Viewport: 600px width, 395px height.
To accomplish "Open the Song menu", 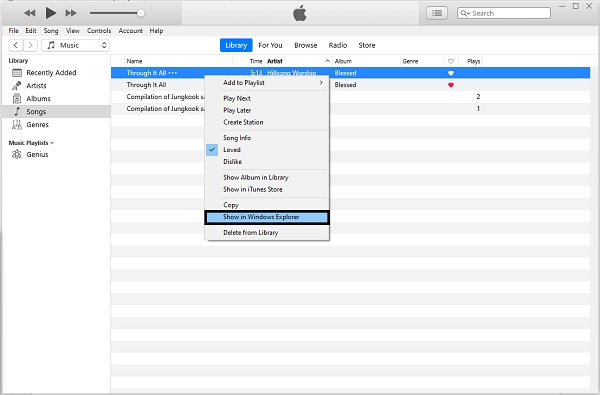I will [51, 31].
